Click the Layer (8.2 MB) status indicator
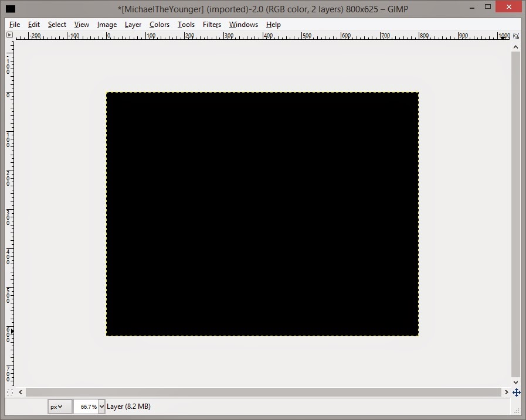The height and width of the screenshot is (420, 526). point(128,406)
